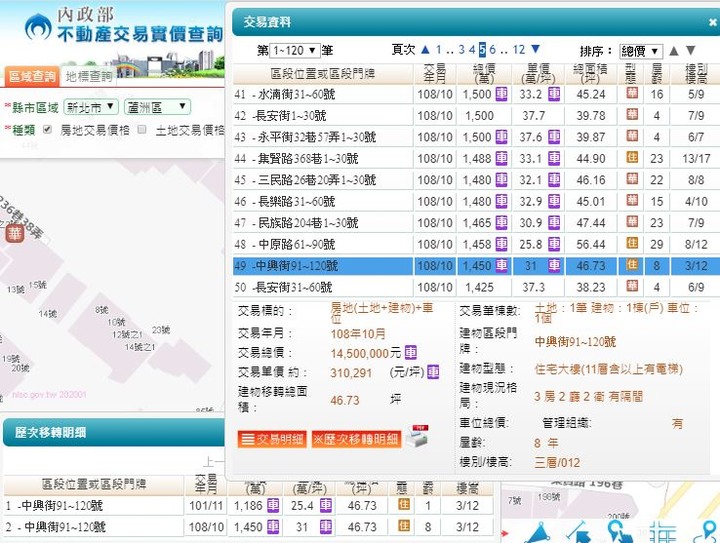Toggle 房地交易價格 checkbox
The width and height of the screenshot is (720, 543).
(47, 130)
